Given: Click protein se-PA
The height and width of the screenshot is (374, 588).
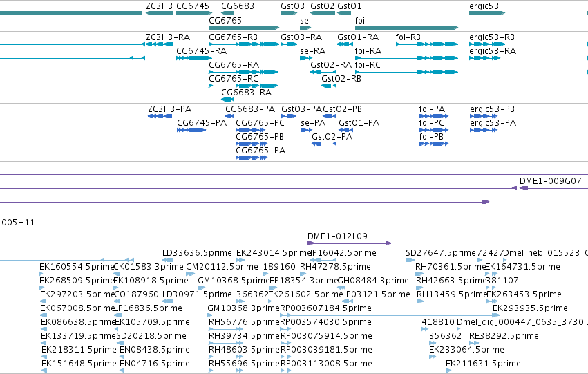Looking at the screenshot, I should pos(313,123).
